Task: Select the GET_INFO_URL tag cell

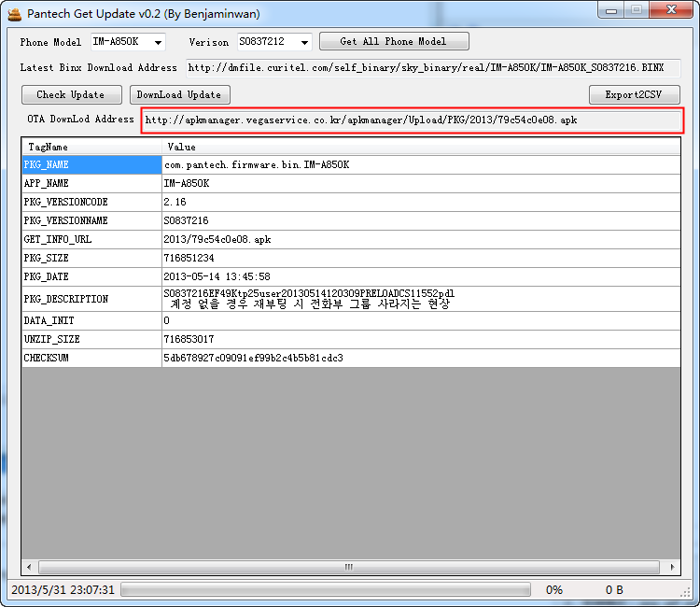Action: pos(91,240)
